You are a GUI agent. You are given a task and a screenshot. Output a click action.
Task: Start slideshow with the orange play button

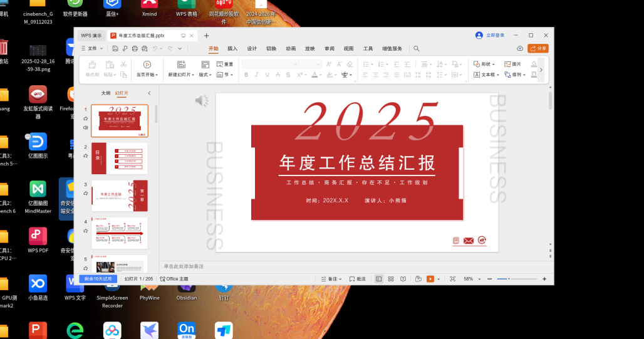(430, 279)
